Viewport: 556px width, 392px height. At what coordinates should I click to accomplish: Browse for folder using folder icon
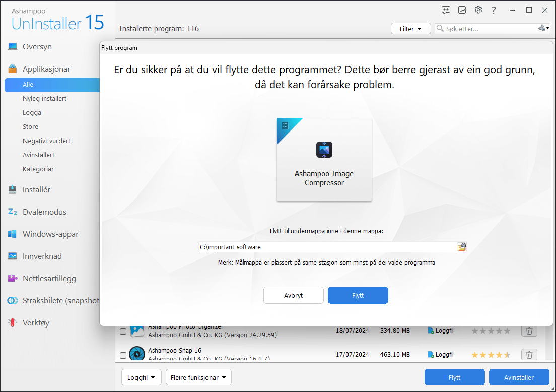461,247
